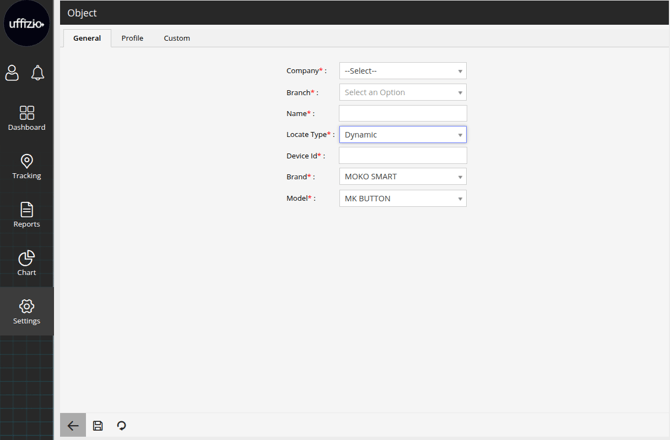
Task: Switch to the Custom tab
Action: 177,38
